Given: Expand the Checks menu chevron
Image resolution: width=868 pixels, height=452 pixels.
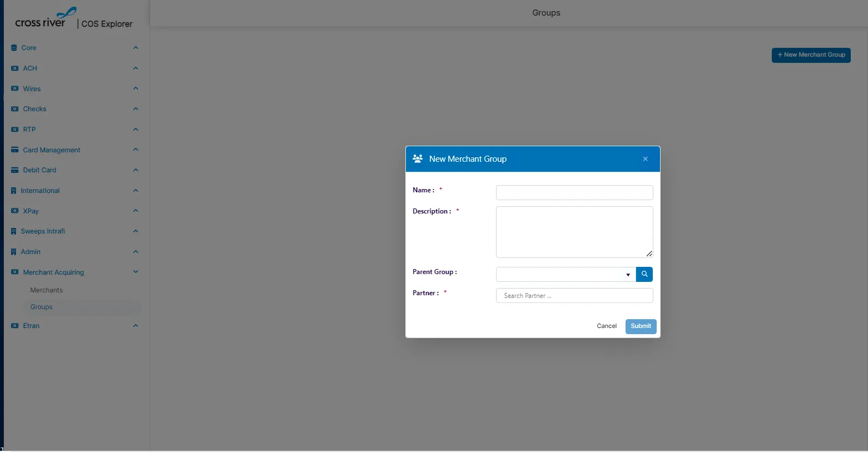Looking at the screenshot, I should tap(136, 109).
